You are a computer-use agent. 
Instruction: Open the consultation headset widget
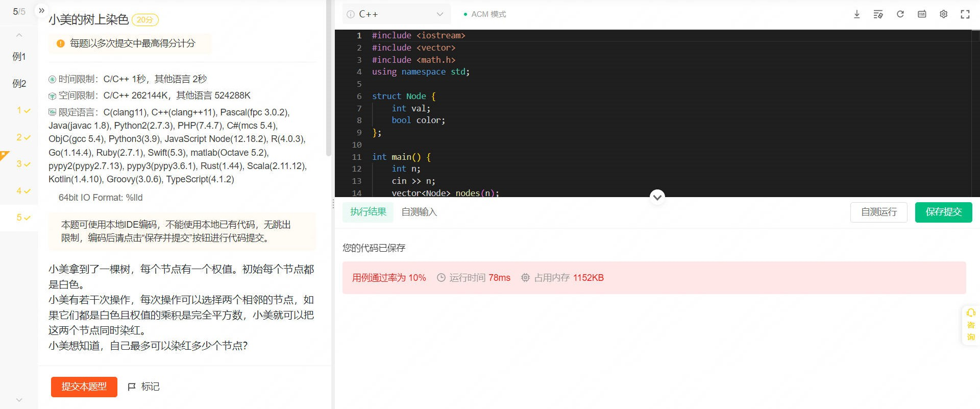[x=971, y=325]
